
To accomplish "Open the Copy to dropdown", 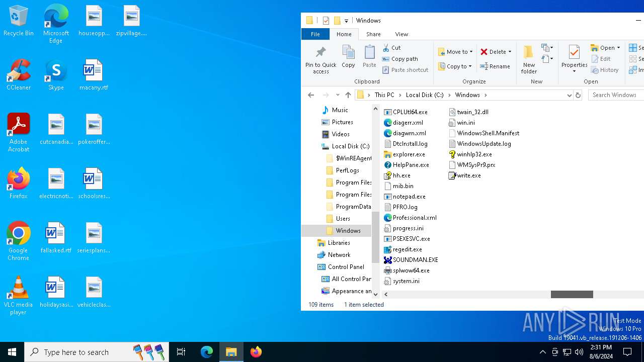I will [x=455, y=66].
